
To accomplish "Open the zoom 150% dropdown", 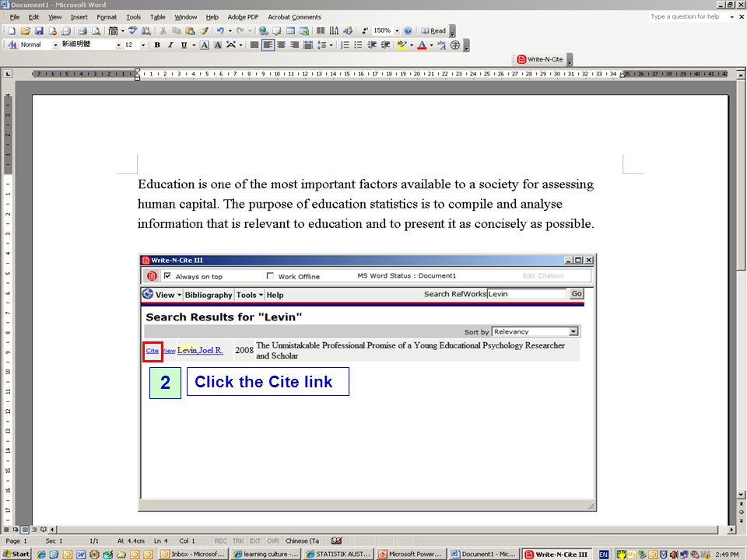I will click(x=397, y=31).
